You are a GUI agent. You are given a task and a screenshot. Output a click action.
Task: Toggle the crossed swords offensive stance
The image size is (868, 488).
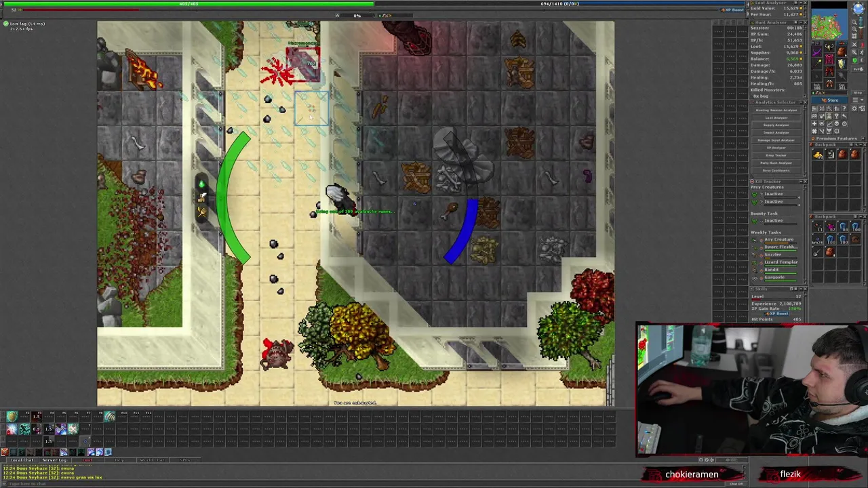pos(854,44)
